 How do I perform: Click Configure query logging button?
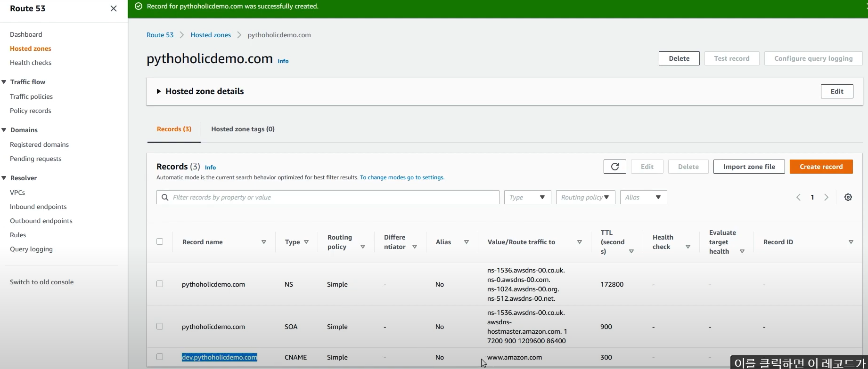(813, 58)
